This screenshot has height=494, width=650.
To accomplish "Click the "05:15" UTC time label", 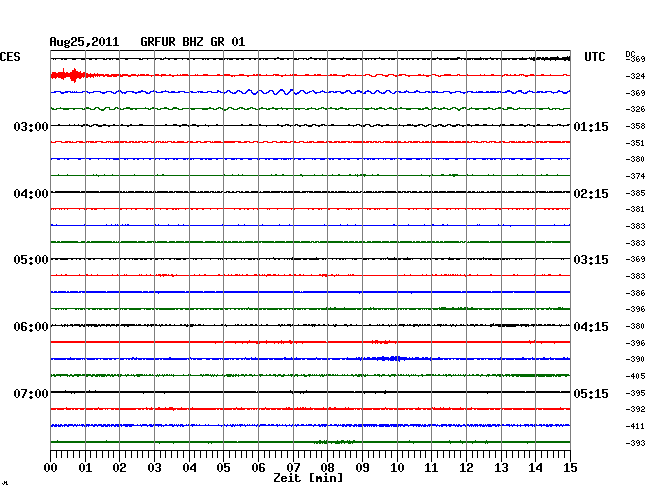I will 591,393.
